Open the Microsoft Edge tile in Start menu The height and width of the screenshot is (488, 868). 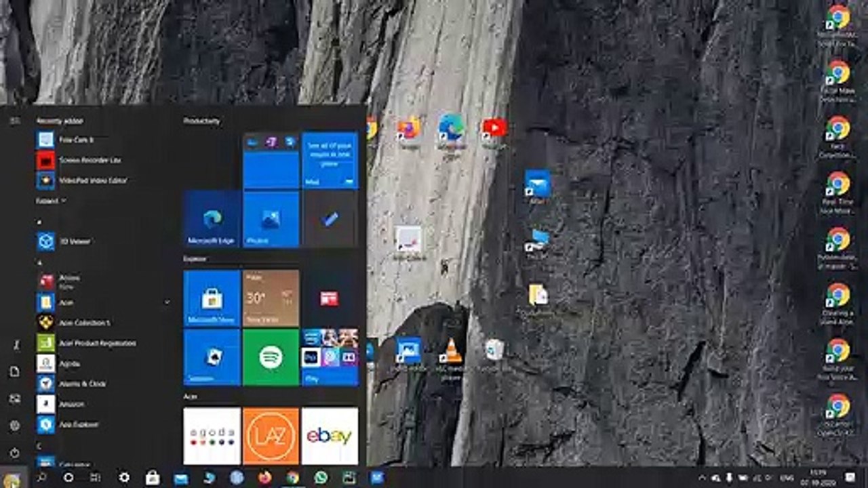pyautogui.click(x=212, y=218)
